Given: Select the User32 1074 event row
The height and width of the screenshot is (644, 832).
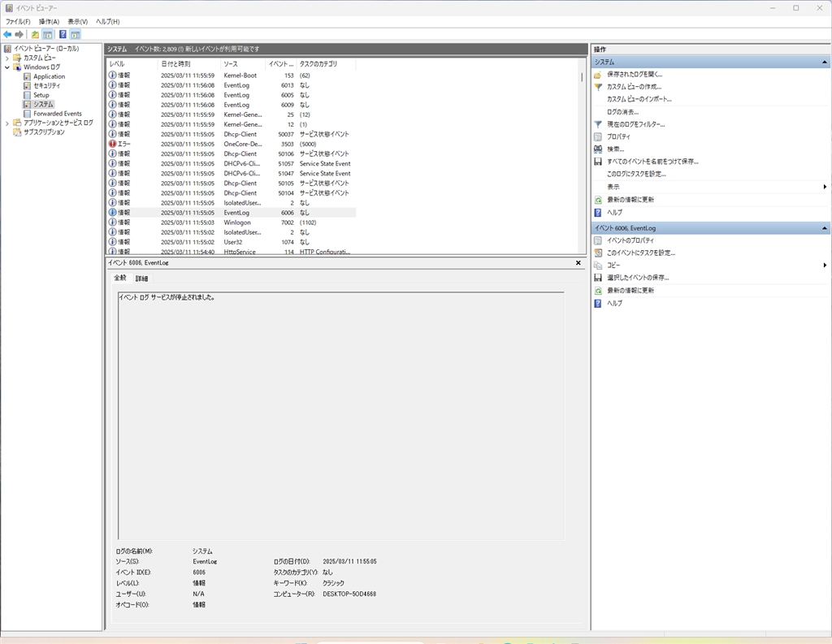Looking at the screenshot, I should (x=231, y=242).
